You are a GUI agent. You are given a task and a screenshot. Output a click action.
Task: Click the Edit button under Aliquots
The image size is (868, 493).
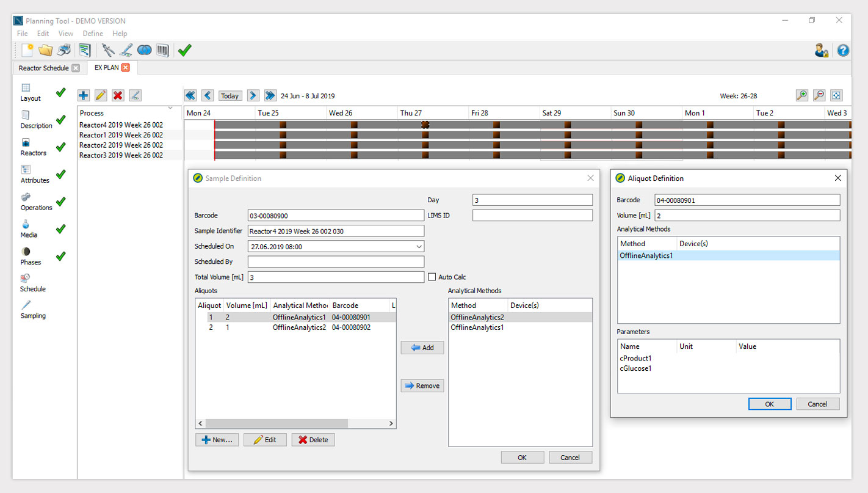(265, 439)
